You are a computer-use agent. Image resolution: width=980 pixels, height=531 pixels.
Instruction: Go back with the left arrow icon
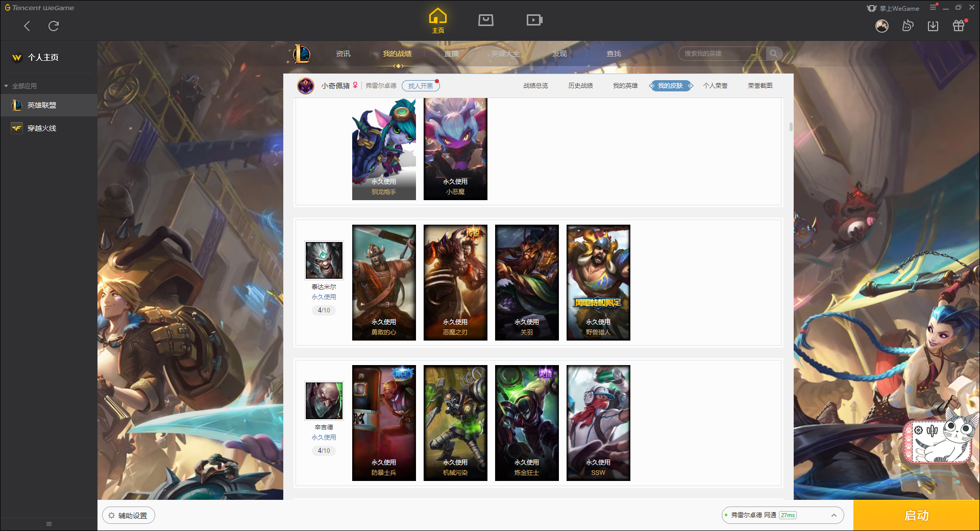click(x=27, y=26)
